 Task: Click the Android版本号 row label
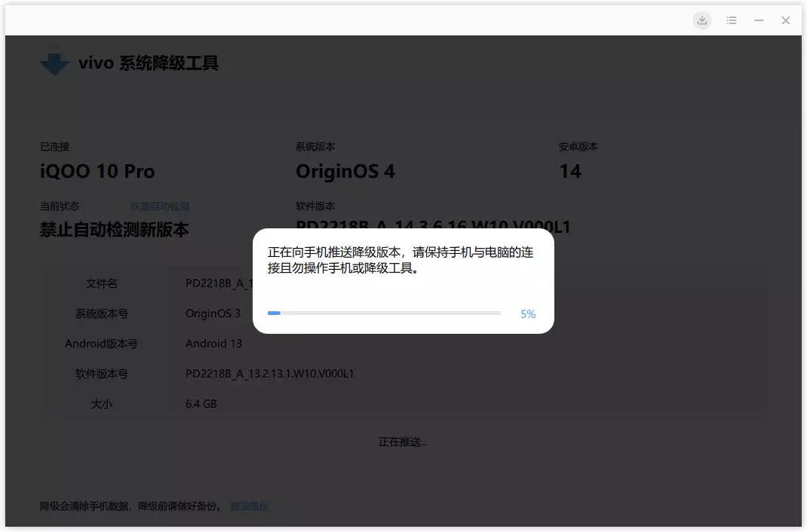tap(101, 344)
